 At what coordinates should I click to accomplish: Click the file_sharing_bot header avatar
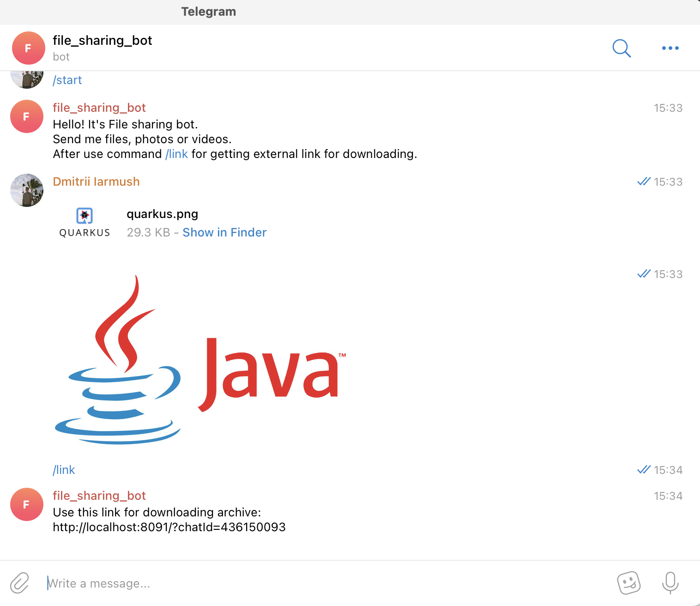28,48
